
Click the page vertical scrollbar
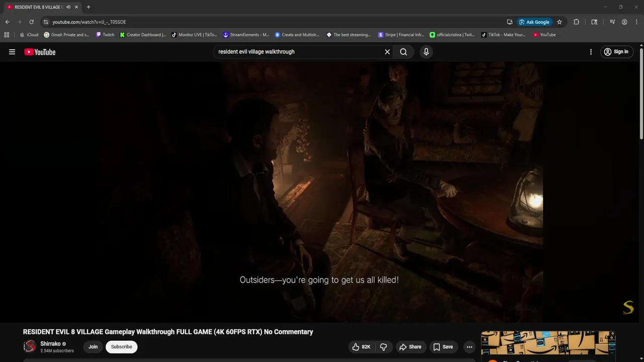(x=641, y=93)
